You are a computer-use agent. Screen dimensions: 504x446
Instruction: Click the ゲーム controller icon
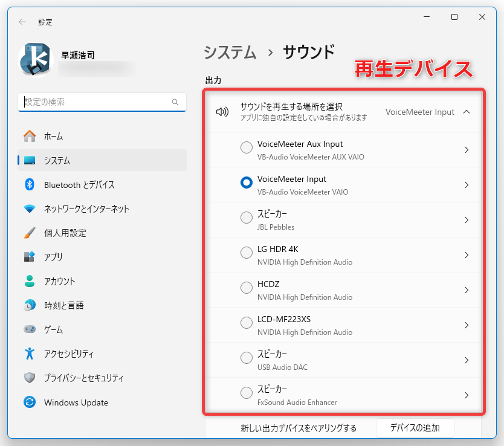pos(30,329)
